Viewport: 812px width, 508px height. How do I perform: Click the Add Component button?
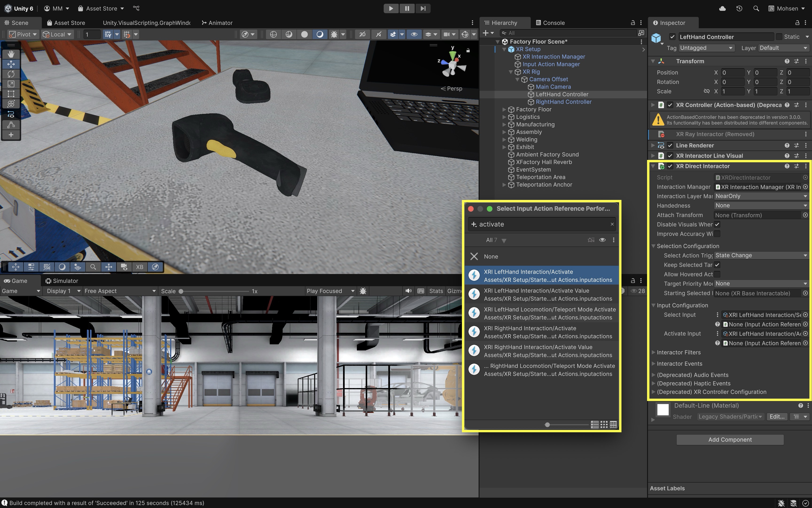pos(730,440)
